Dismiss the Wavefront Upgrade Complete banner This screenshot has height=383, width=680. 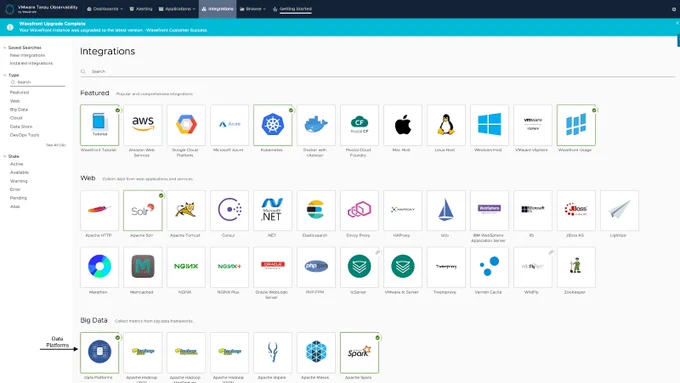click(677, 23)
